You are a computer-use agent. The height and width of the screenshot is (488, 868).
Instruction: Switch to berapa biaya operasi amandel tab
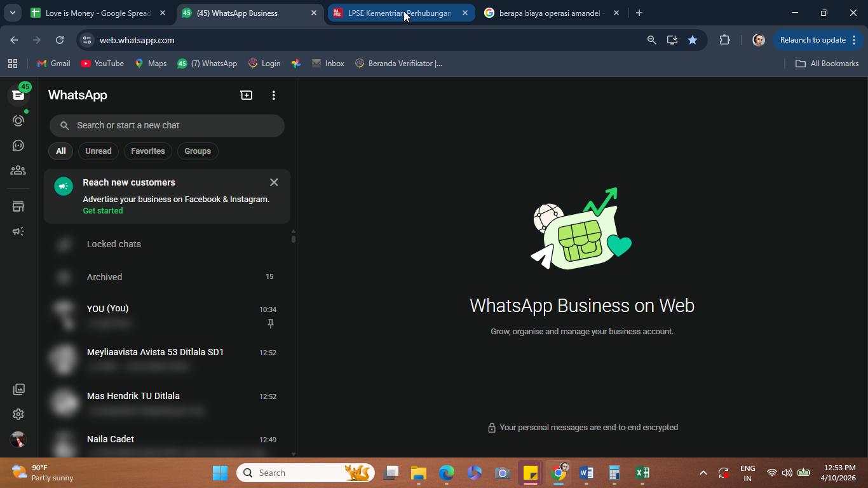click(550, 13)
